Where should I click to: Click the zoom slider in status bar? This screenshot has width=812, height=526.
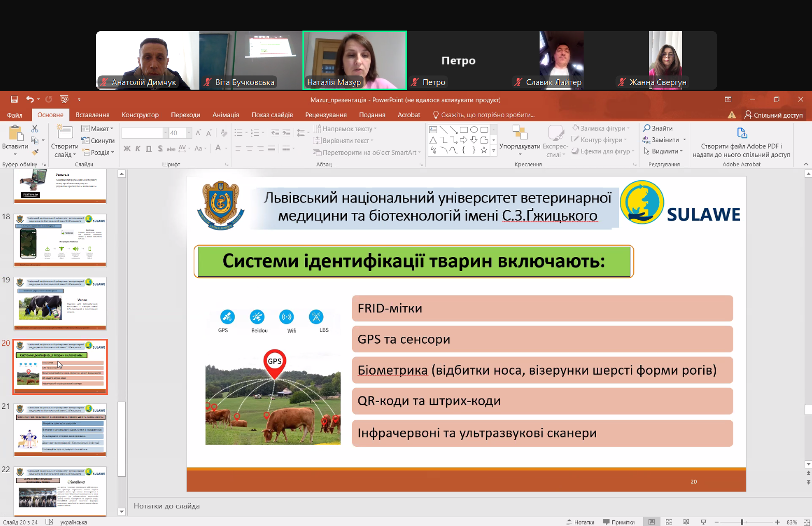click(x=742, y=522)
